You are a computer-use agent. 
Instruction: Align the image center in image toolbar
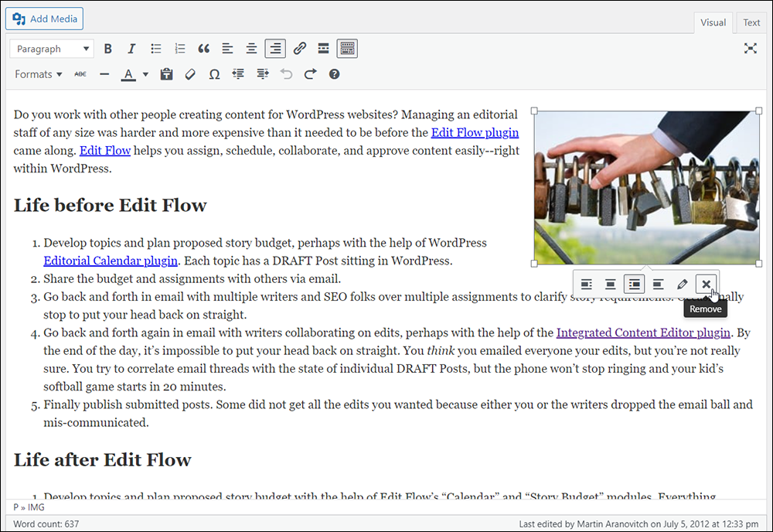611,284
